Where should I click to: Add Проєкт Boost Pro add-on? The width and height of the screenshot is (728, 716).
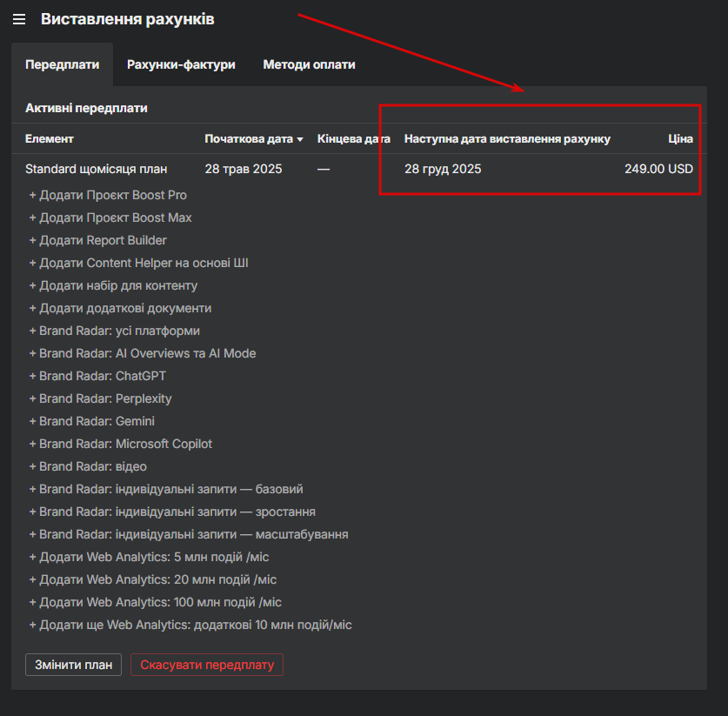pos(108,195)
